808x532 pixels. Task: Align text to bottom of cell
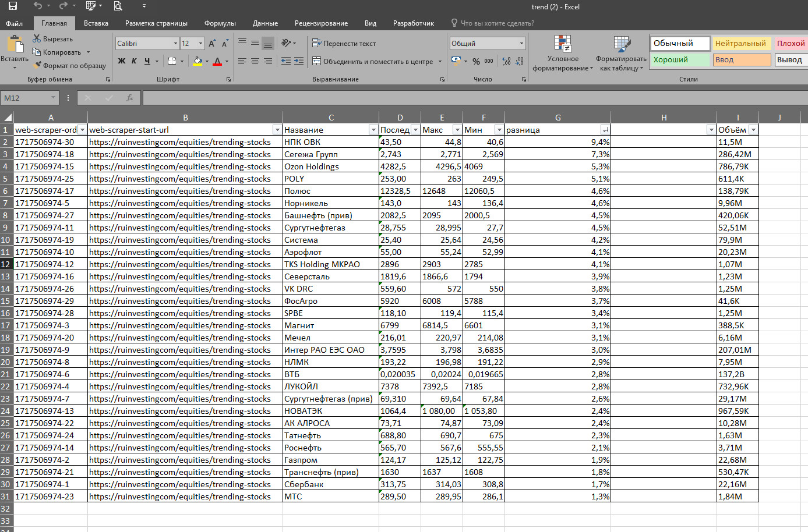pyautogui.click(x=268, y=43)
